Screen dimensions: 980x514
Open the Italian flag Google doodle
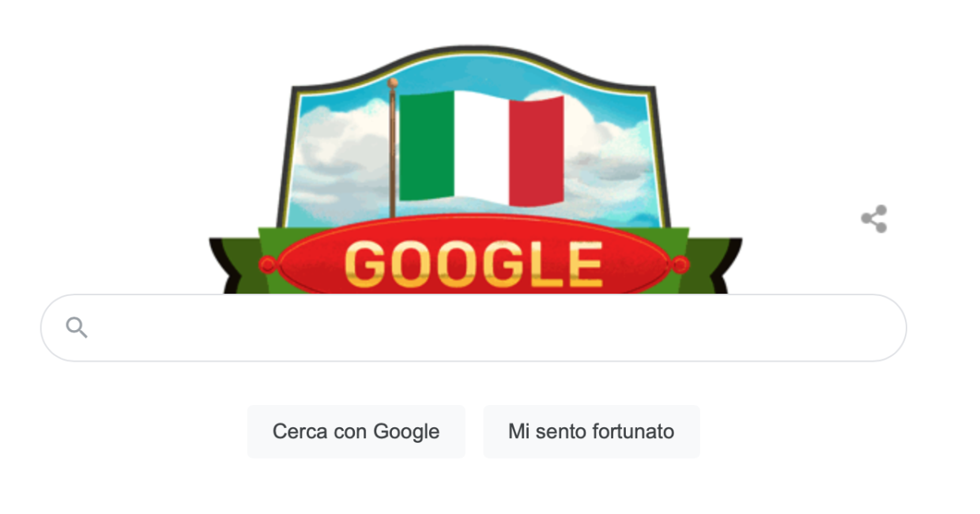pyautogui.click(x=475, y=169)
